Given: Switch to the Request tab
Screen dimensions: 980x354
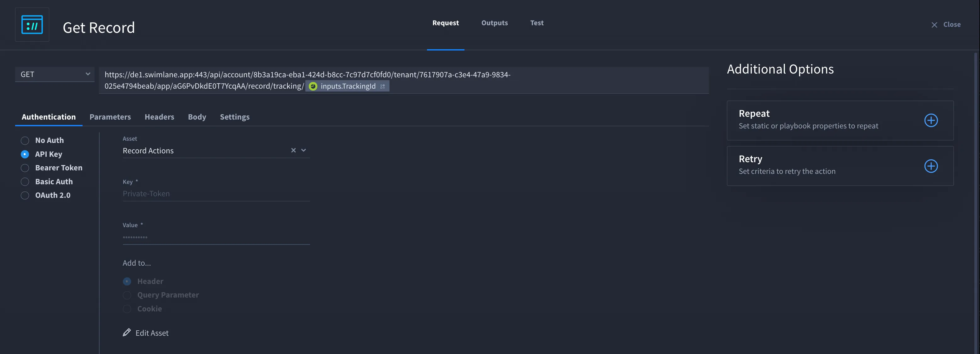Looking at the screenshot, I should 446,23.
